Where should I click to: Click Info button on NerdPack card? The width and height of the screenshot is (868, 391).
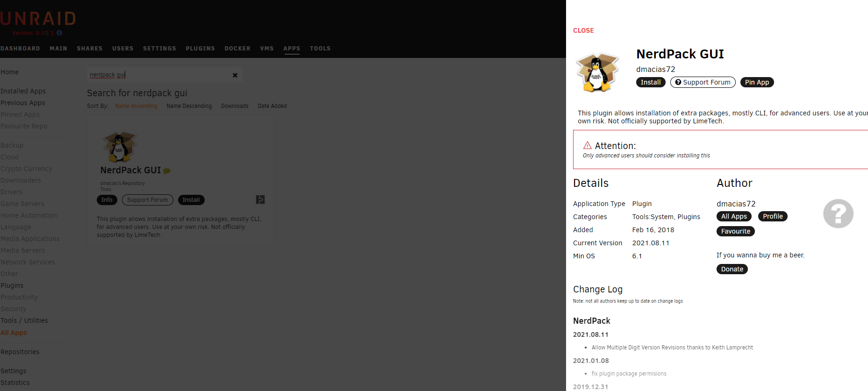point(107,200)
